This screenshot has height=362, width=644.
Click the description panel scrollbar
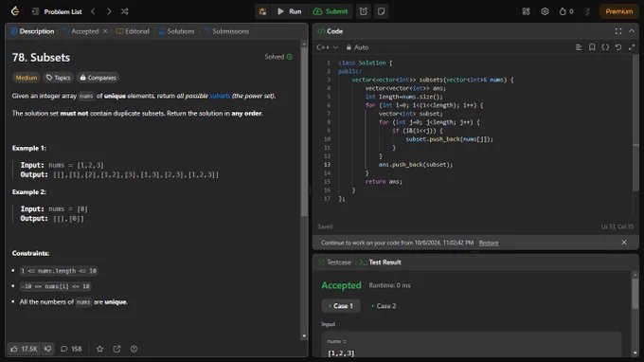click(x=304, y=132)
